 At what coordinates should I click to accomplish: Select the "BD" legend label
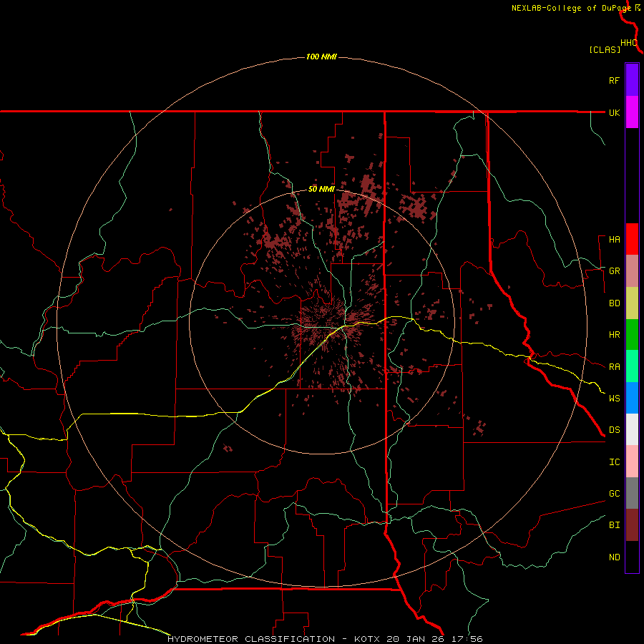(x=614, y=303)
